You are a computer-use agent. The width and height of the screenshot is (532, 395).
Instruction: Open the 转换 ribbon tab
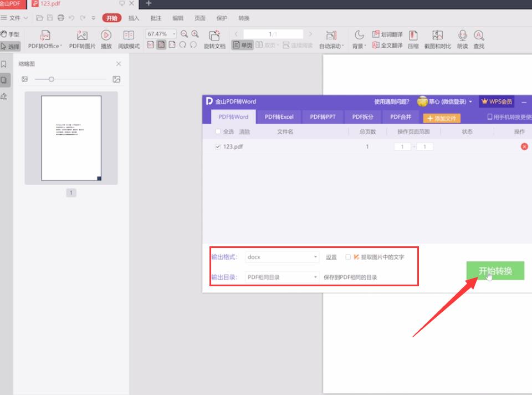click(x=244, y=18)
